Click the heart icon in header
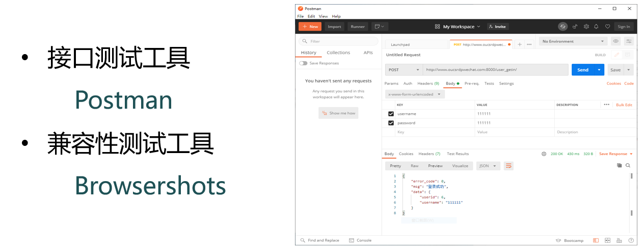Viewport: 644px width, 251px height. click(x=607, y=27)
